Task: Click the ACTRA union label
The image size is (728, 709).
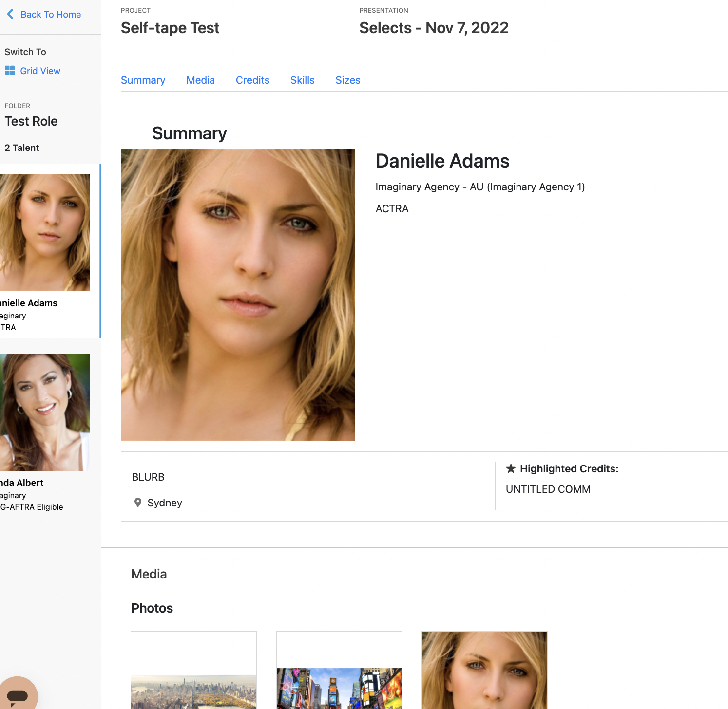Action: point(392,209)
